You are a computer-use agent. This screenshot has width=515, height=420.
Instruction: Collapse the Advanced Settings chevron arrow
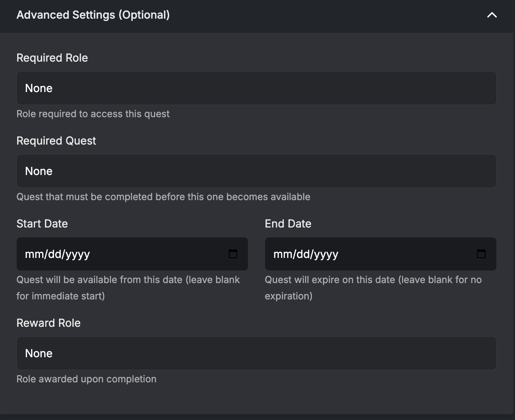click(x=492, y=15)
